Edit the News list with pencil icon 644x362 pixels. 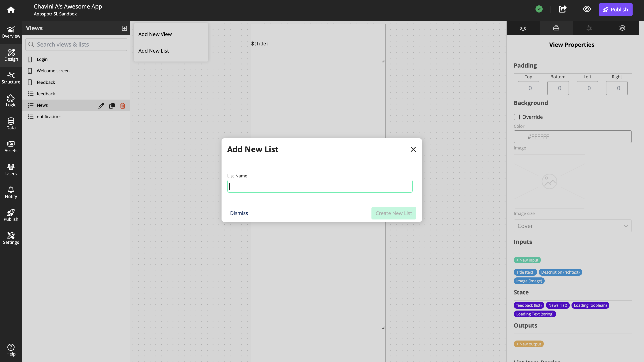101,106
